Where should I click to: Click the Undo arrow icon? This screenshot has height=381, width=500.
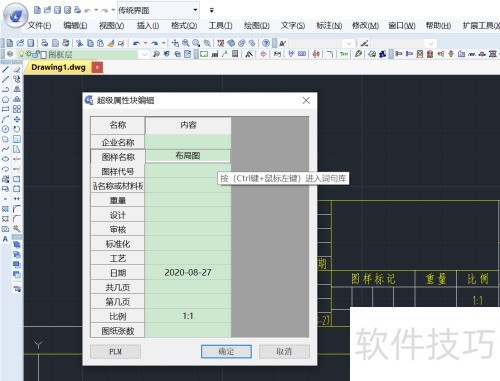(x=136, y=43)
